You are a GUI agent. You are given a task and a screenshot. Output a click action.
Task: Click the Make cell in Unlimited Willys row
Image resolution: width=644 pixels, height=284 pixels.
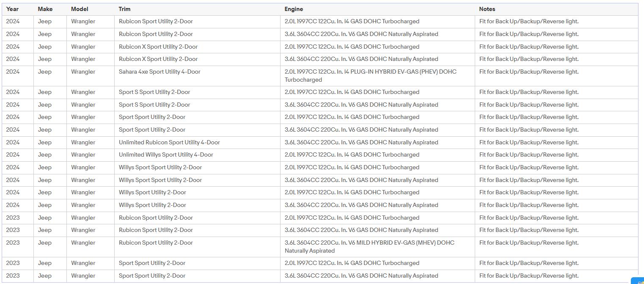(x=44, y=155)
